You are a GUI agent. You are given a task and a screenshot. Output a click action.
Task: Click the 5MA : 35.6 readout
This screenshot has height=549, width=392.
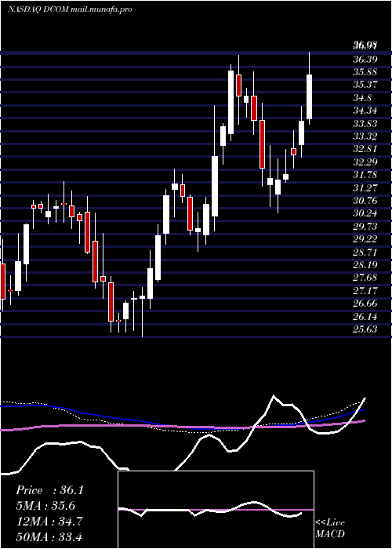(x=45, y=506)
